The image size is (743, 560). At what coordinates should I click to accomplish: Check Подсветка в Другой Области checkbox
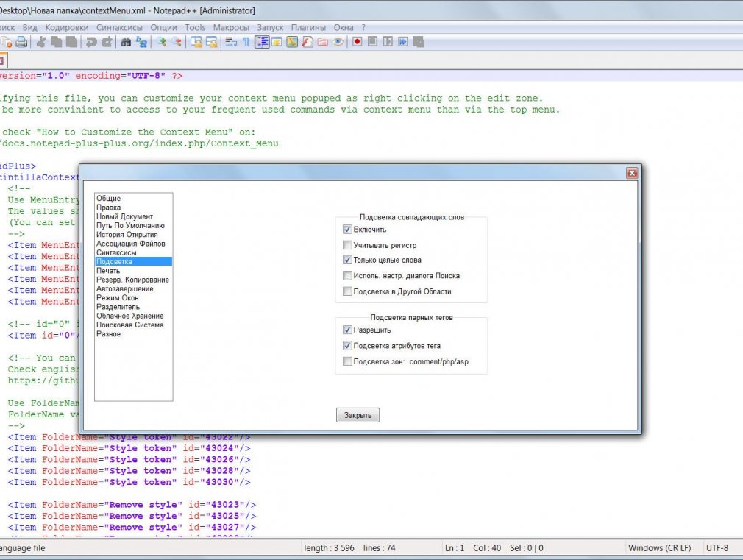(x=347, y=291)
